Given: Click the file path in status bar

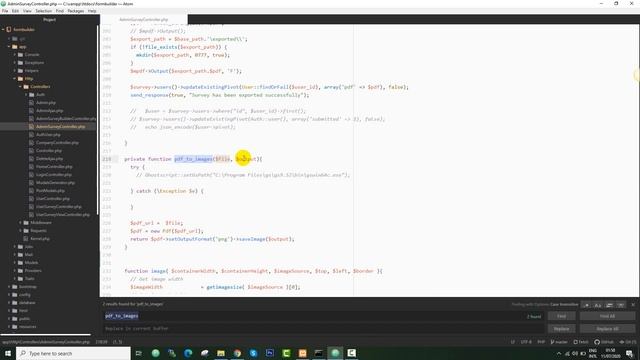Looking at the screenshot, I should 46,342.
